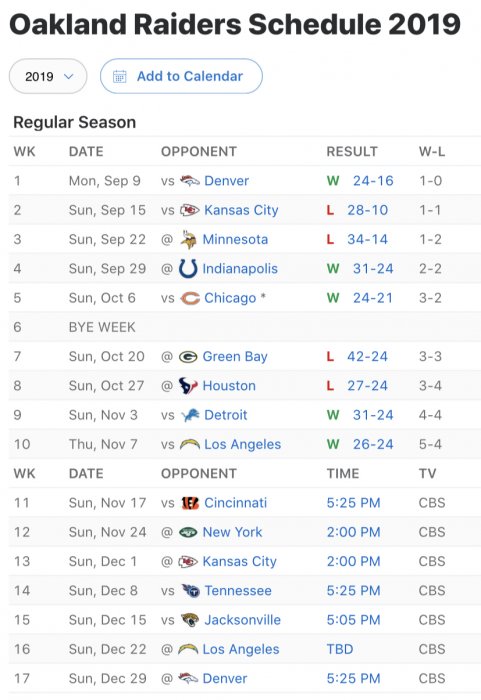The image size is (481, 700).
Task: Click the 5:25 PM time for Cincinnati game
Action: (x=353, y=503)
